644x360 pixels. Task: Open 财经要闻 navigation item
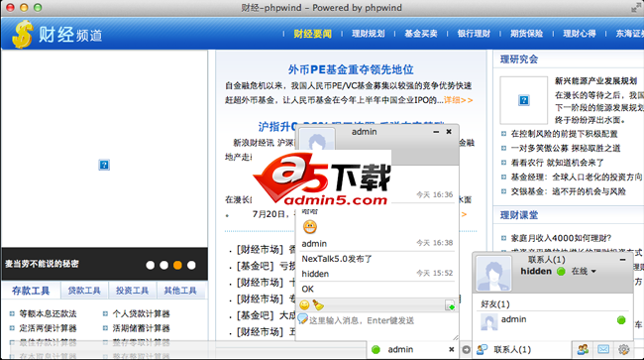(x=312, y=34)
